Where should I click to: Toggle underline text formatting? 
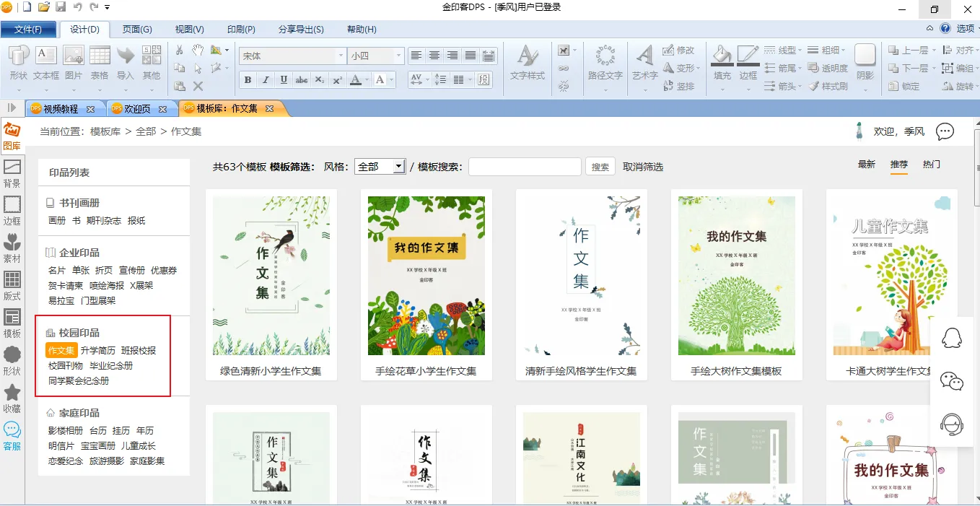tap(284, 80)
